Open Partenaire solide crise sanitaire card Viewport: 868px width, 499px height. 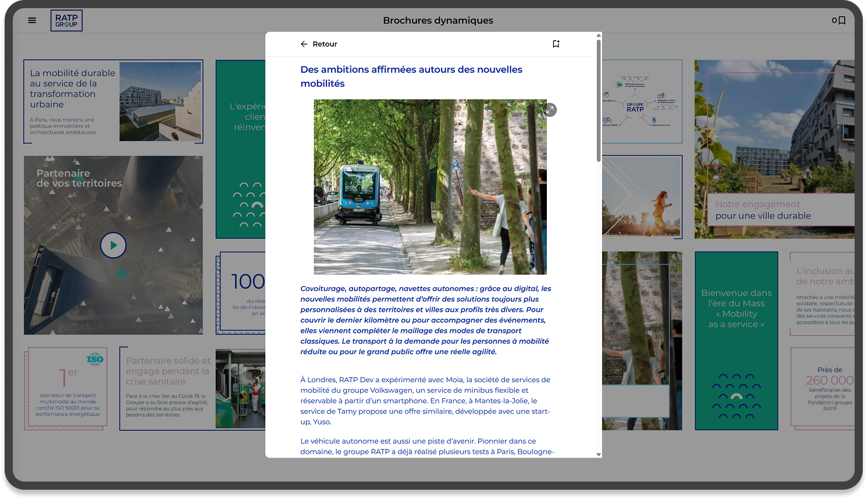168,388
